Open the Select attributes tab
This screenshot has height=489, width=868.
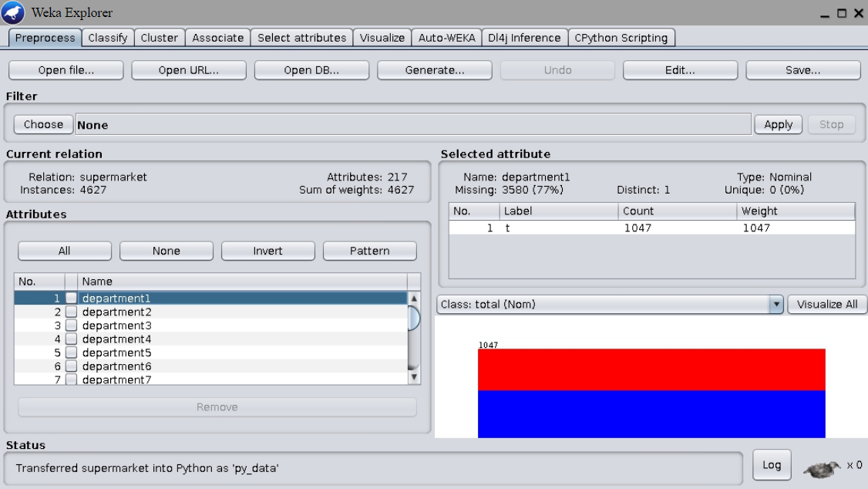click(301, 38)
